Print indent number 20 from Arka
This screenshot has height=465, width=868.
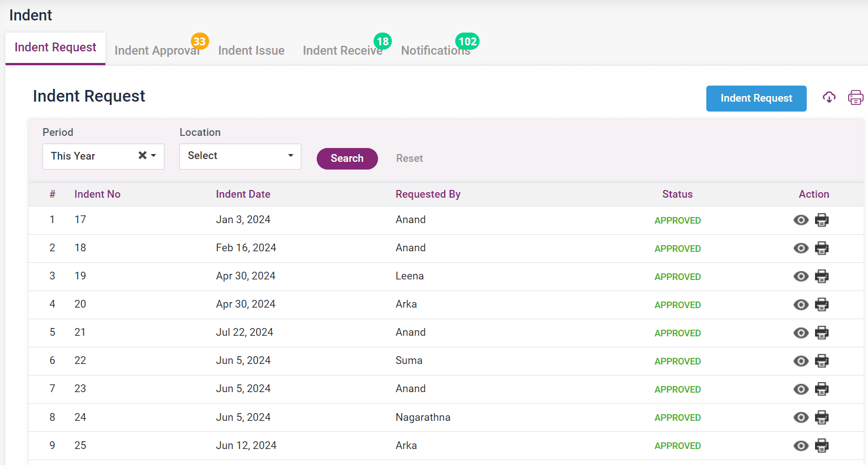[822, 305]
